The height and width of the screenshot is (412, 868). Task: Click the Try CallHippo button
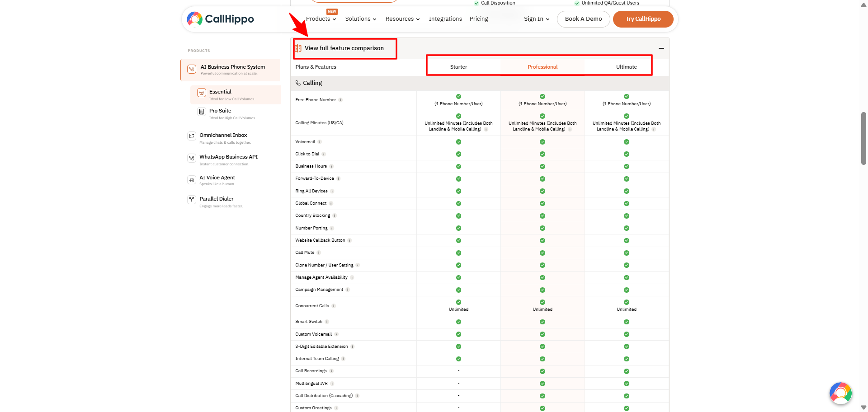tap(643, 19)
